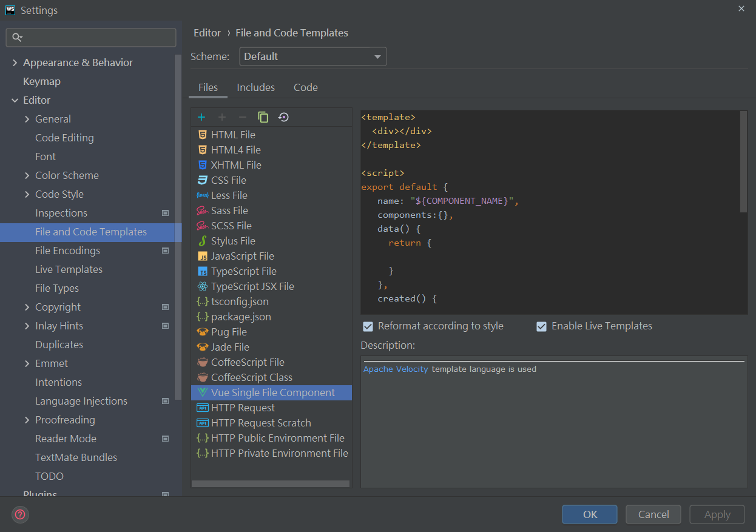Click the search magnifier icon in settings
The height and width of the screenshot is (532, 756).
click(x=17, y=38)
